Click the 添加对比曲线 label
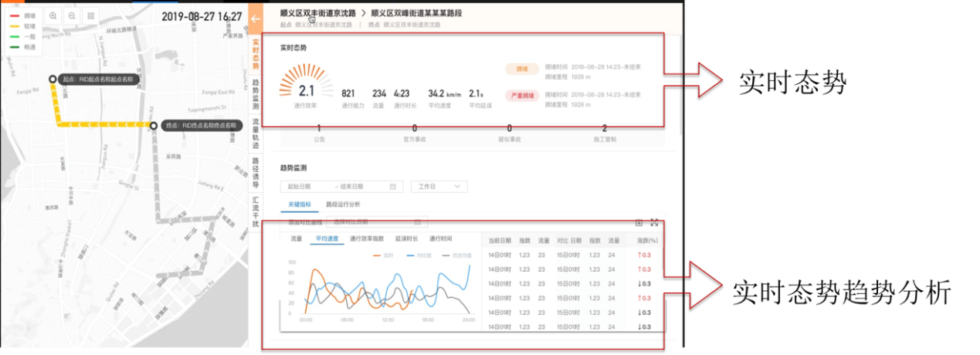Screen dimensions: 980x355 click(304, 222)
